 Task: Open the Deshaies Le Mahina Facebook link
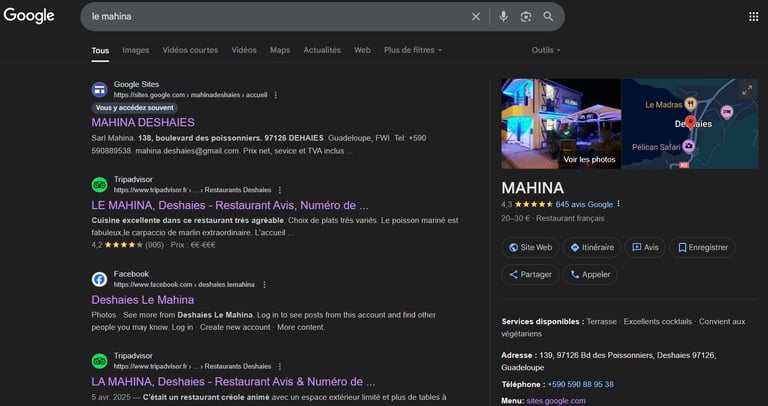[143, 300]
